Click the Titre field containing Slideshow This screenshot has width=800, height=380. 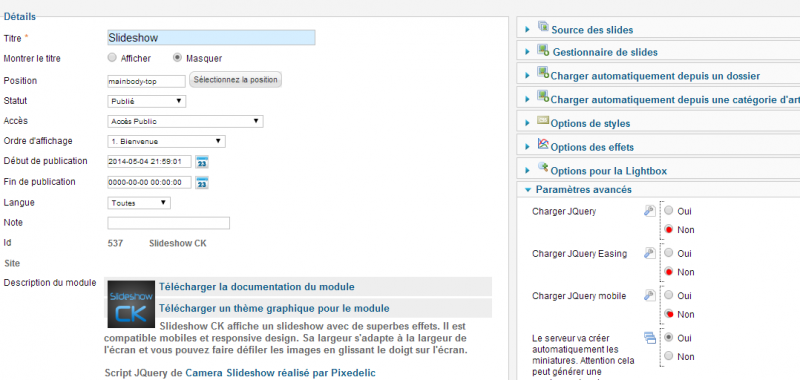[211, 38]
